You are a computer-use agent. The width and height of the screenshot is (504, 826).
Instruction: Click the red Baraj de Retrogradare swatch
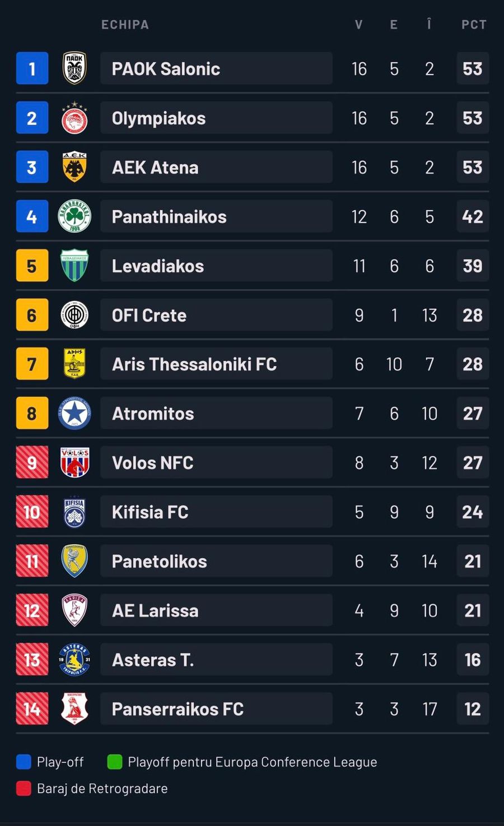point(24,788)
